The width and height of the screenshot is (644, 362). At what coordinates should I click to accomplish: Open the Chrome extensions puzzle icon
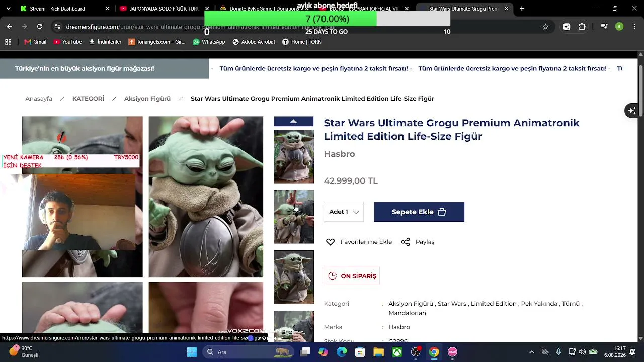582,27
